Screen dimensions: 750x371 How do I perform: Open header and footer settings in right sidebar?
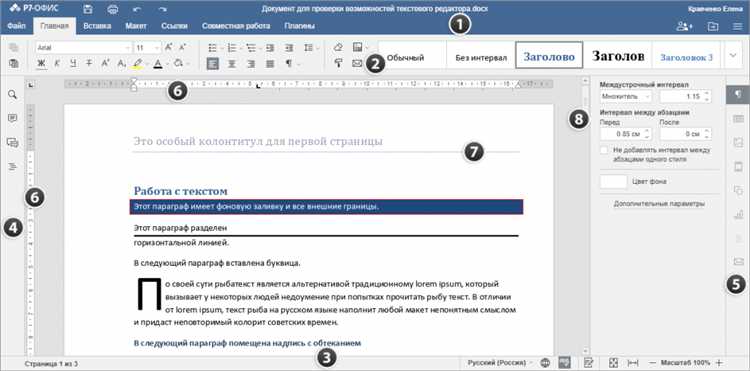click(738, 167)
